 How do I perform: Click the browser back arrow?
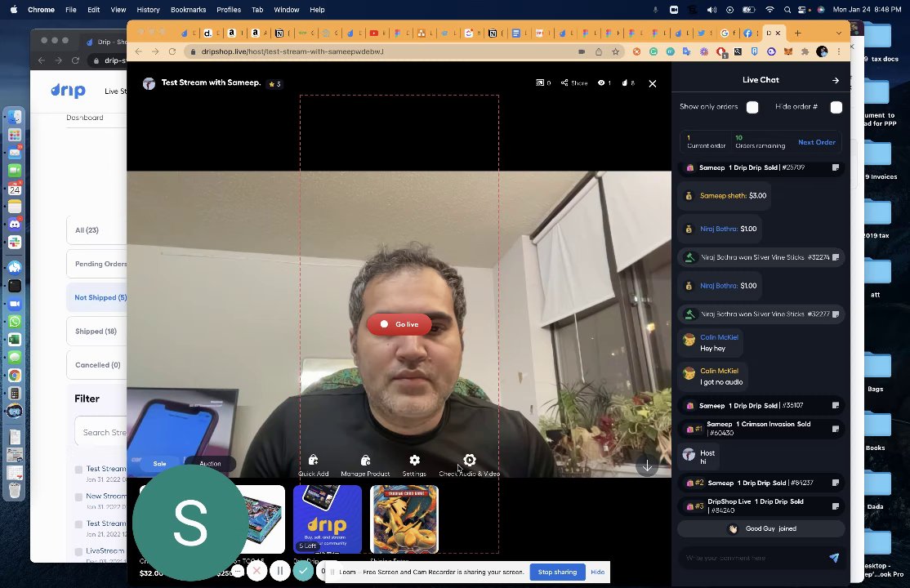[x=138, y=51]
